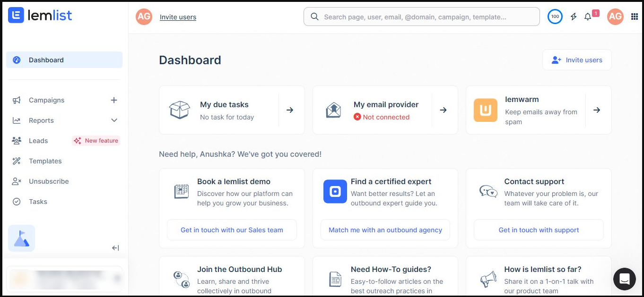Click the Contact support chat bubbles icon
The width and height of the screenshot is (644, 297).
[488, 191]
